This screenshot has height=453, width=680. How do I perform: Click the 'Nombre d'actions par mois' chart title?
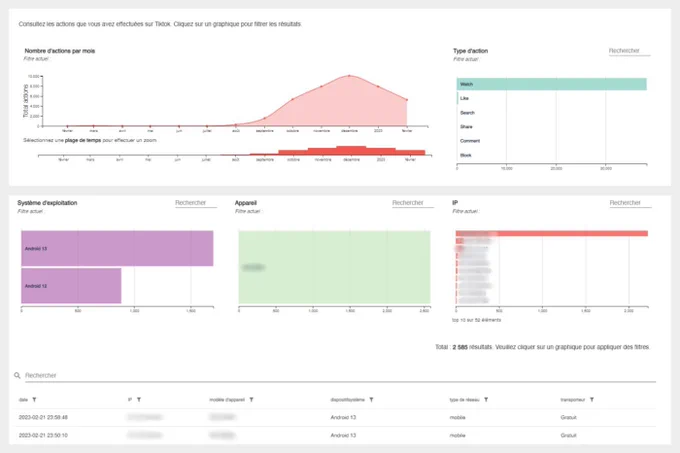point(59,51)
